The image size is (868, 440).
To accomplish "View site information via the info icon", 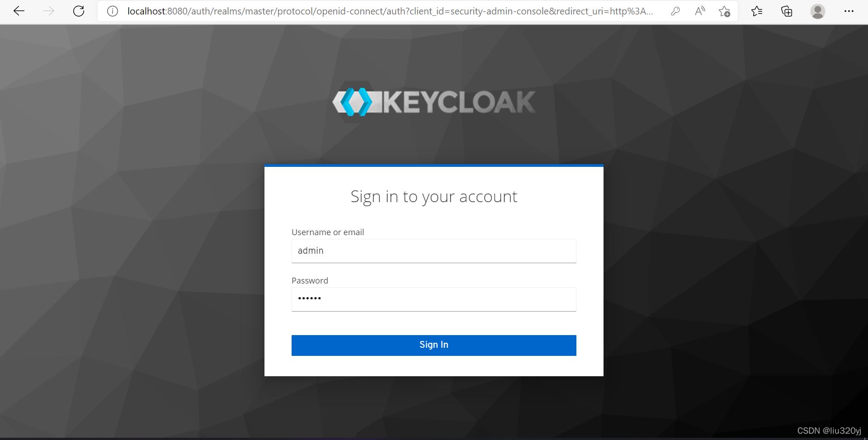I will [x=112, y=11].
